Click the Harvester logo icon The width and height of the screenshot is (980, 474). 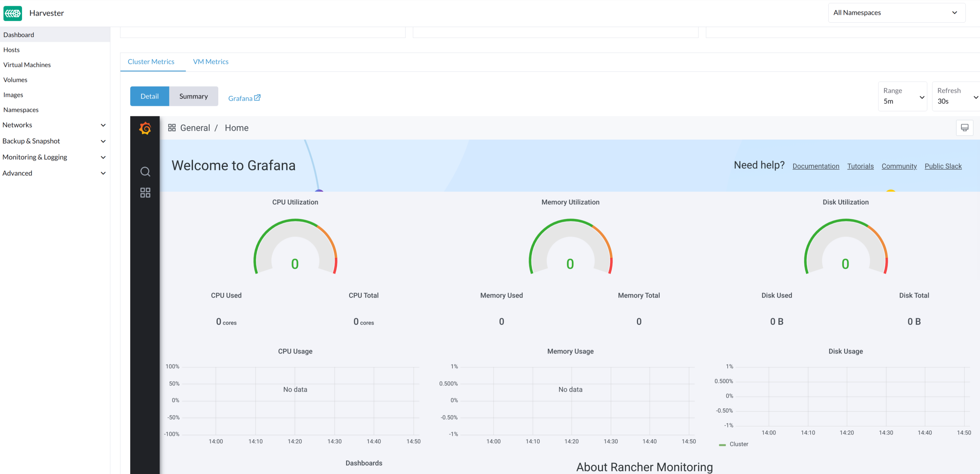(x=13, y=13)
